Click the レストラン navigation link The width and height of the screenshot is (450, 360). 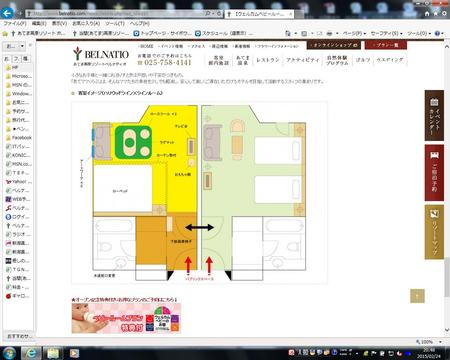(268, 60)
